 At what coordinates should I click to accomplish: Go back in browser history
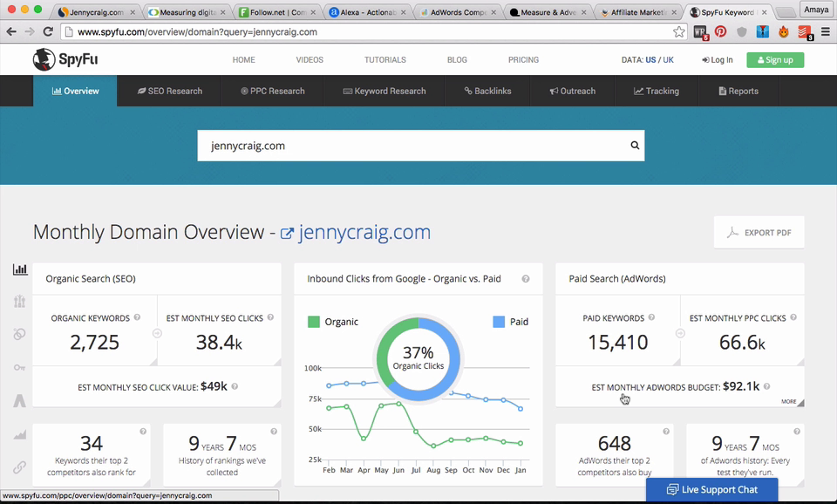pyautogui.click(x=11, y=31)
